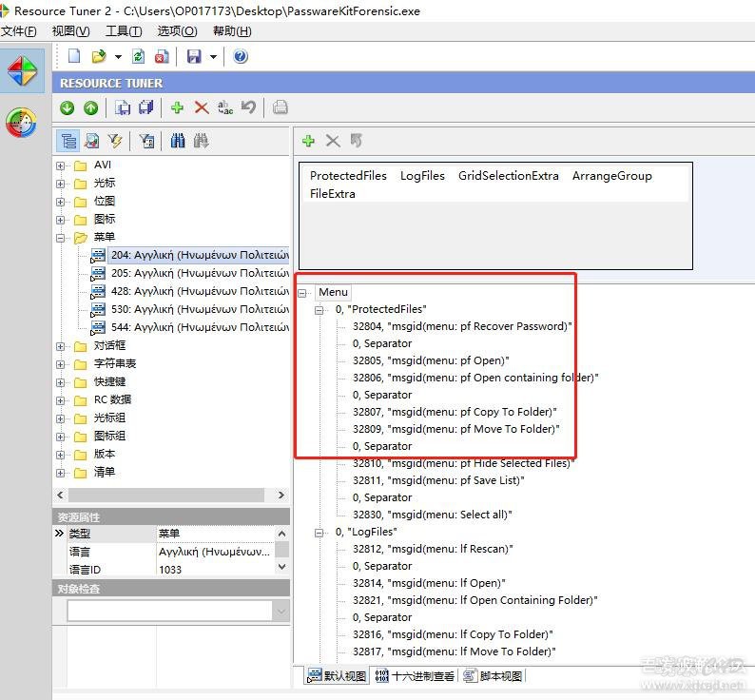Click the Save all resources icon
The image size is (755, 700).
pos(145,107)
